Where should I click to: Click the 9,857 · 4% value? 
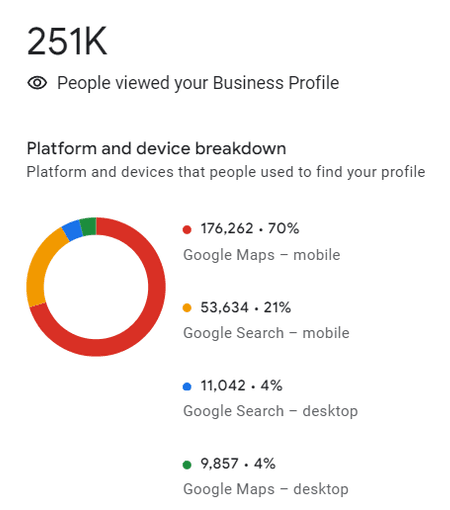tap(238, 464)
